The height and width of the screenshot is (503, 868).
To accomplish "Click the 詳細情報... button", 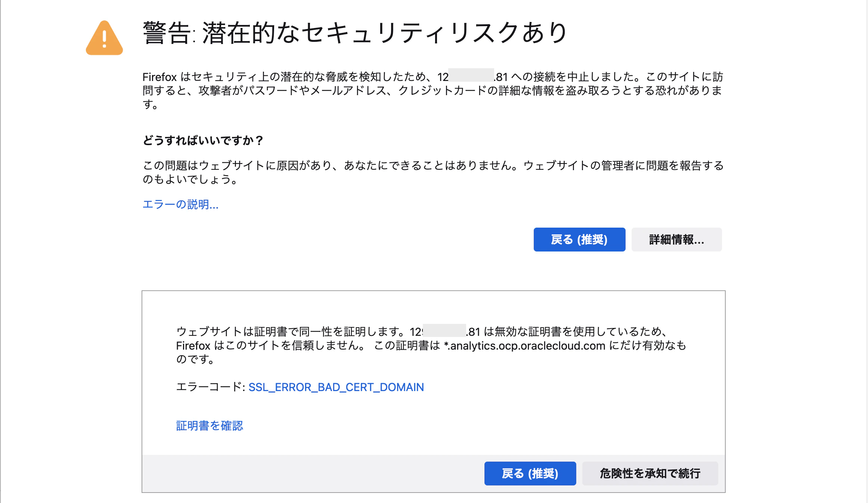I will (676, 240).
